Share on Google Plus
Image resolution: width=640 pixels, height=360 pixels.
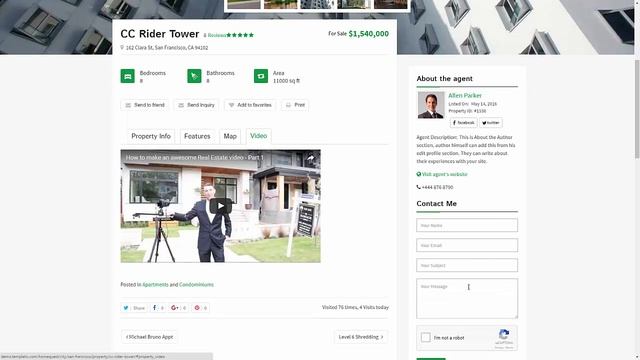click(178, 308)
